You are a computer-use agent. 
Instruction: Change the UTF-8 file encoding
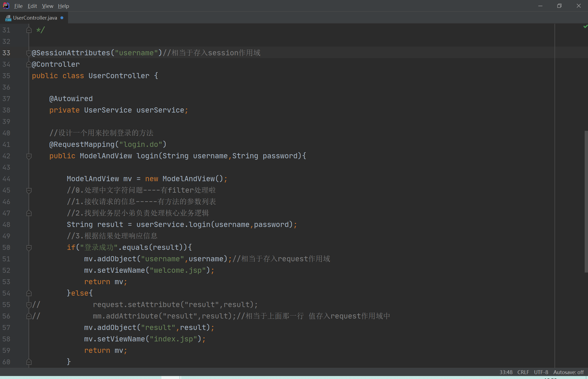point(541,372)
